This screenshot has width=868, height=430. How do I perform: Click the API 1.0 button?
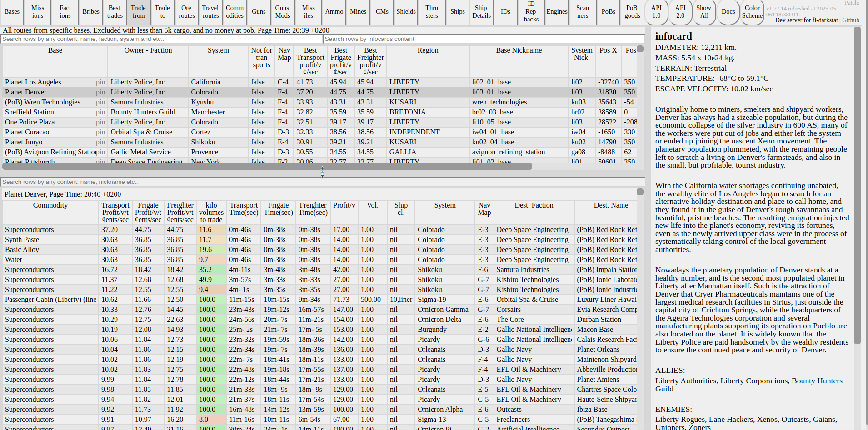656,12
